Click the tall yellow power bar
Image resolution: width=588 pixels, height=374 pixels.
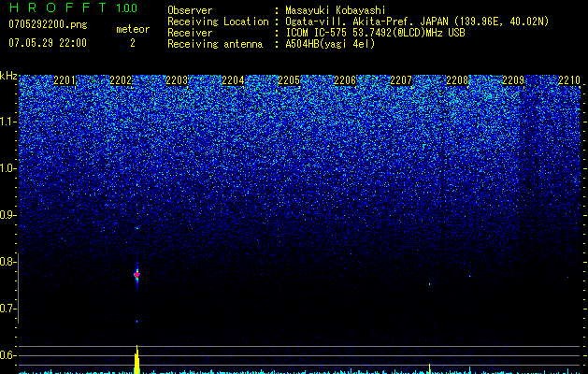tap(136, 359)
